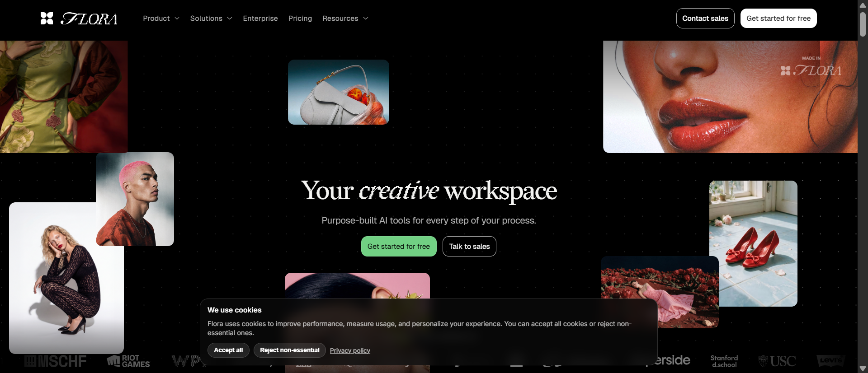Click the USC logo
Viewport: 868px width, 373px height.
point(777,361)
